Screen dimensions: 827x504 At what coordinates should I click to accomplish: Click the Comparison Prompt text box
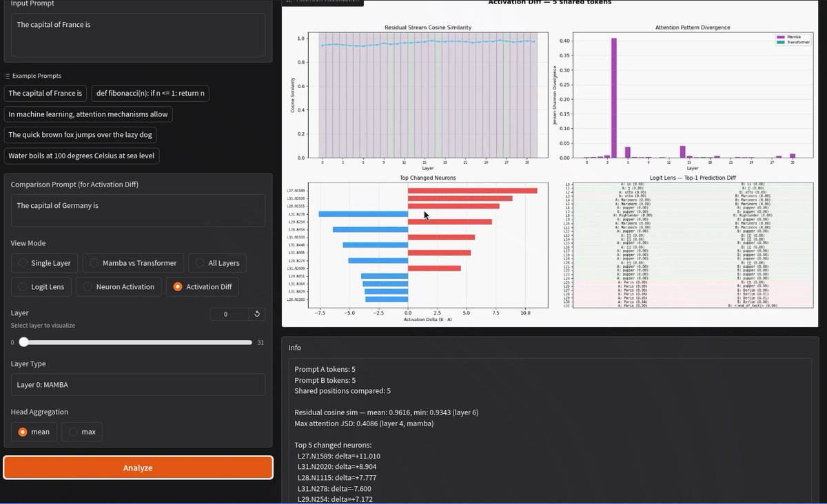(138, 210)
